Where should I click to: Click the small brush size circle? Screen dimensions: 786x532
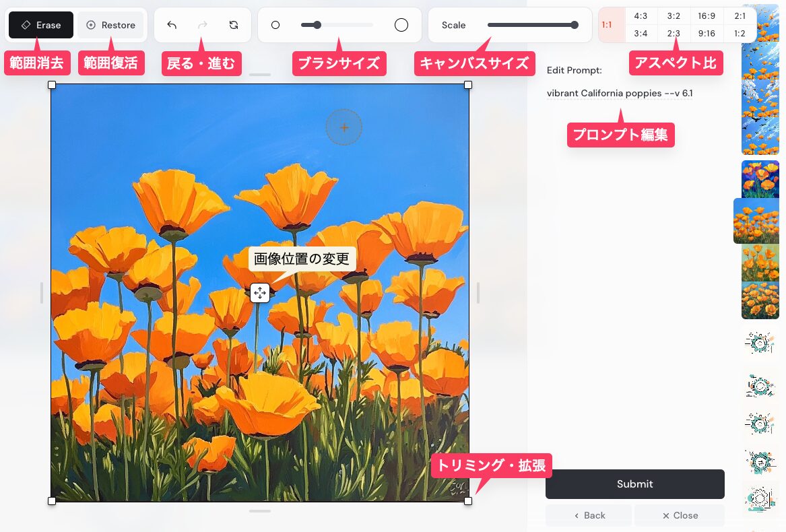[275, 25]
